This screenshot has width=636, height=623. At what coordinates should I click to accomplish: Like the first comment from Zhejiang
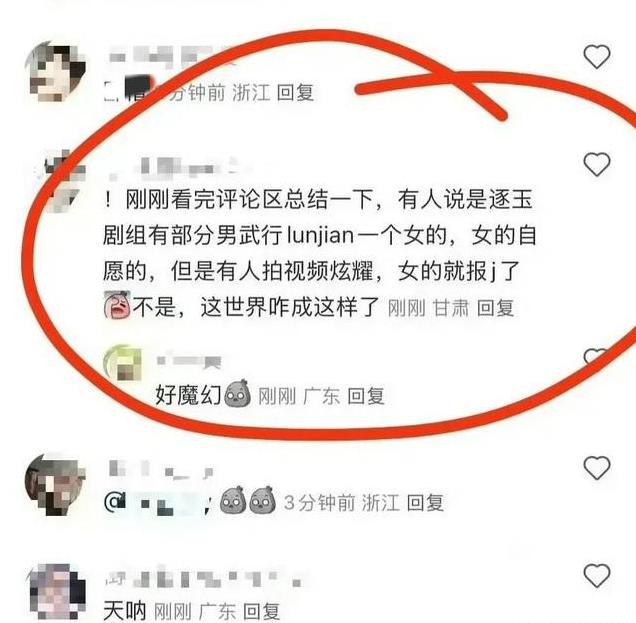pyautogui.click(x=597, y=56)
